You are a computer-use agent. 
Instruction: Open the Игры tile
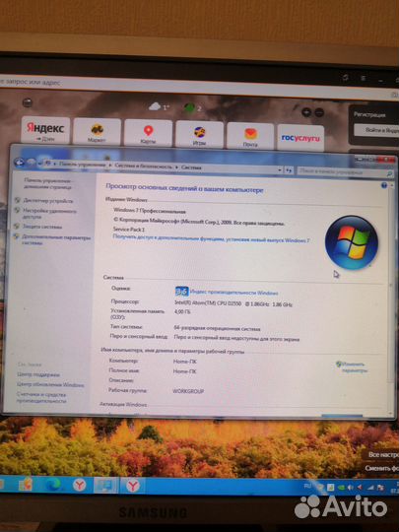tap(199, 134)
